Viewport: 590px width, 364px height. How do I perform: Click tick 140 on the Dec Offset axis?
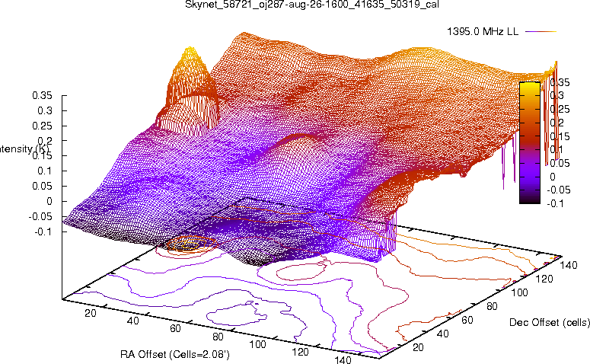pos(569,265)
